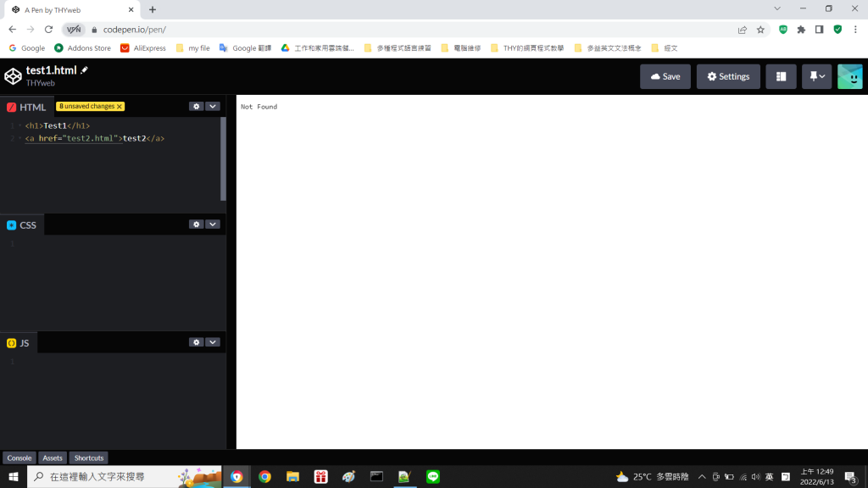Toggle the browser side panel

(820, 30)
